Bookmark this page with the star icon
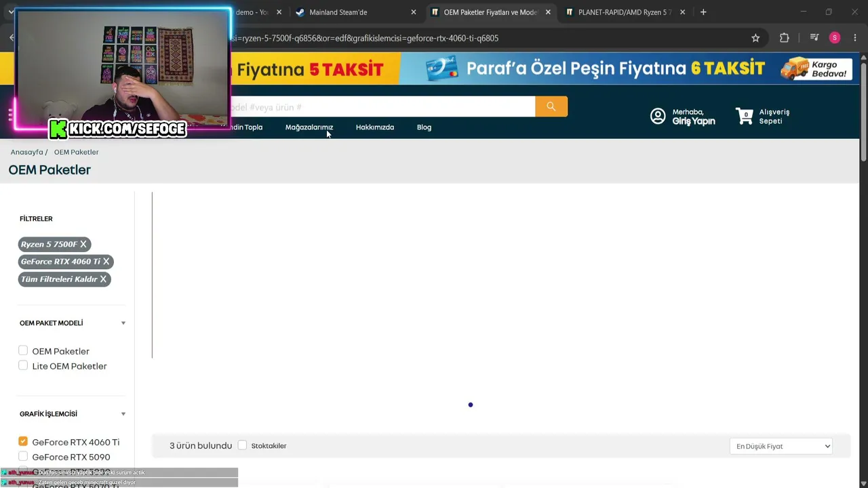The image size is (868, 488). (755, 38)
